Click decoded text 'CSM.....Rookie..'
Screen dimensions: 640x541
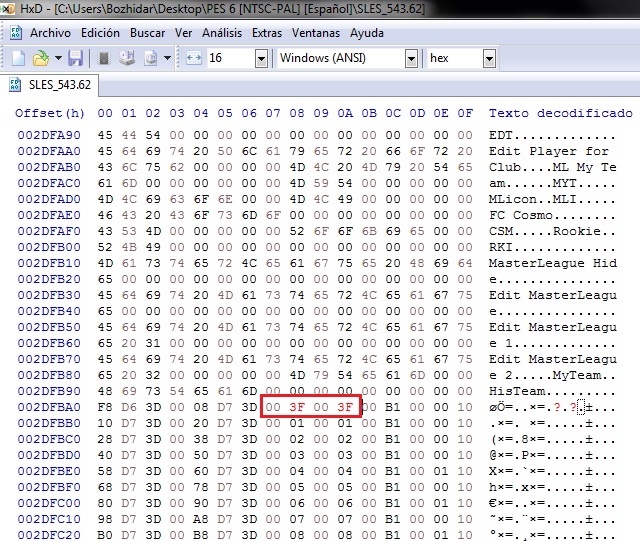(553, 231)
